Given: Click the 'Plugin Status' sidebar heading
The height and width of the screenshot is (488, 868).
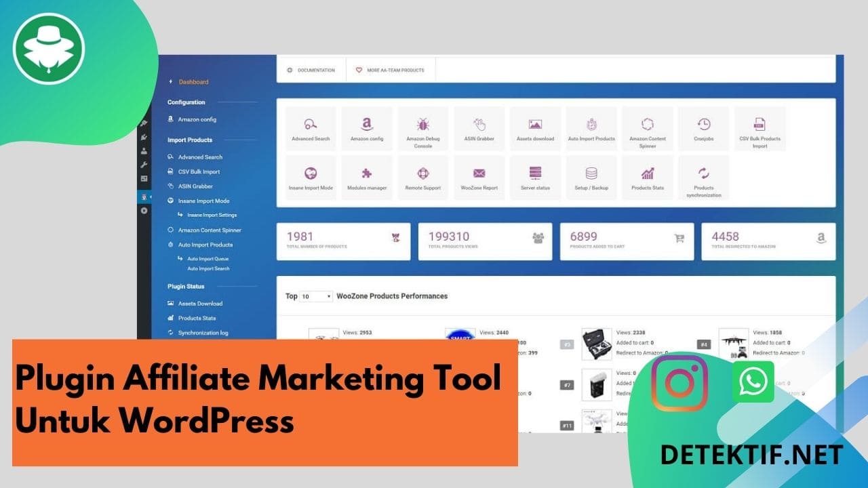Looking at the screenshot, I should [x=186, y=286].
